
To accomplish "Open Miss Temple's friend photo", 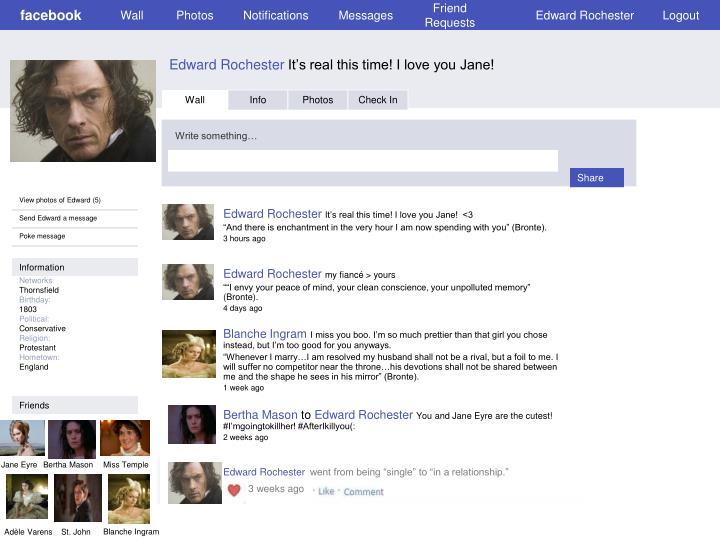I will (125, 438).
